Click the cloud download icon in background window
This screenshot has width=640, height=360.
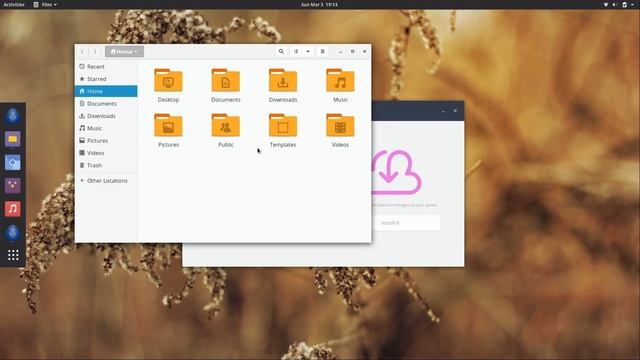pos(396,172)
